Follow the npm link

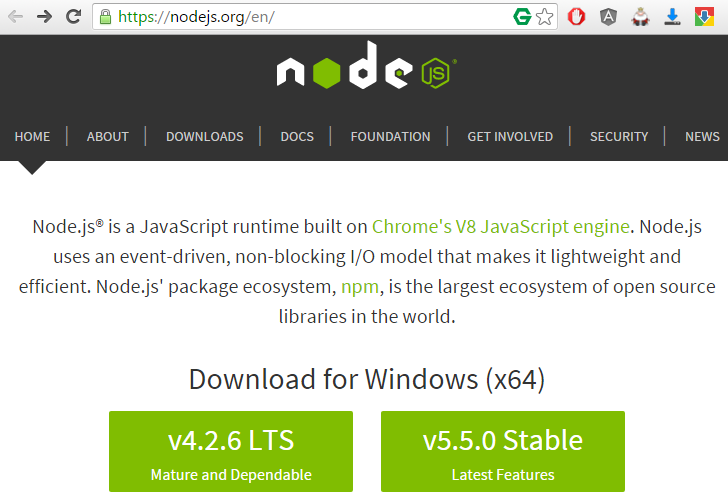pyautogui.click(x=360, y=287)
